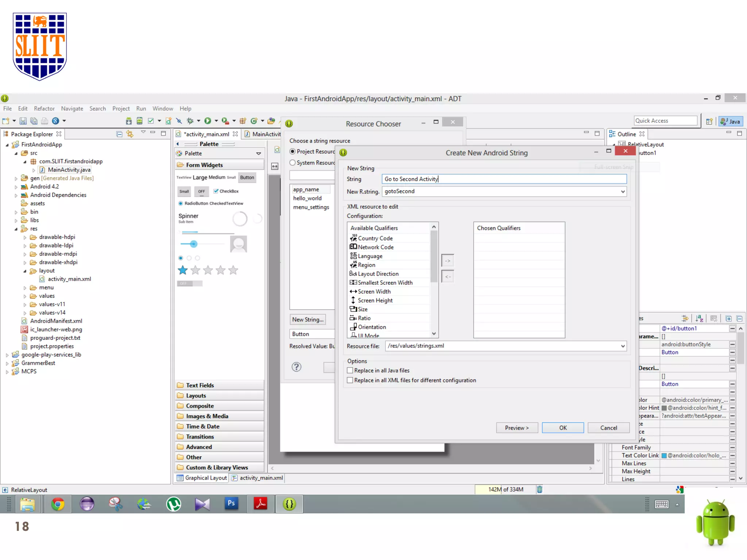Image resolution: width=747 pixels, height=560 pixels.
Task: Click the add qualifier arrow button
Action: [x=448, y=261]
